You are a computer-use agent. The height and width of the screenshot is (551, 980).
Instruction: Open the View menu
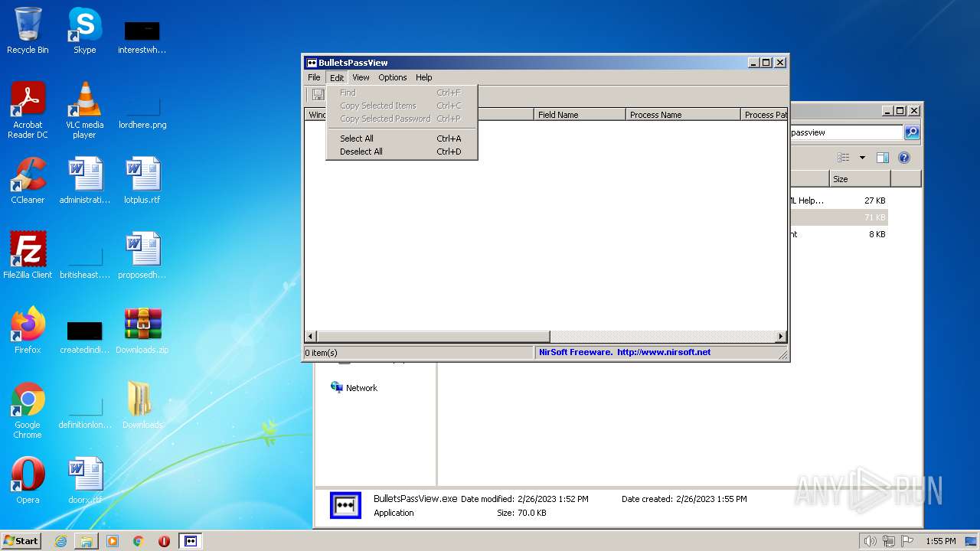361,77
